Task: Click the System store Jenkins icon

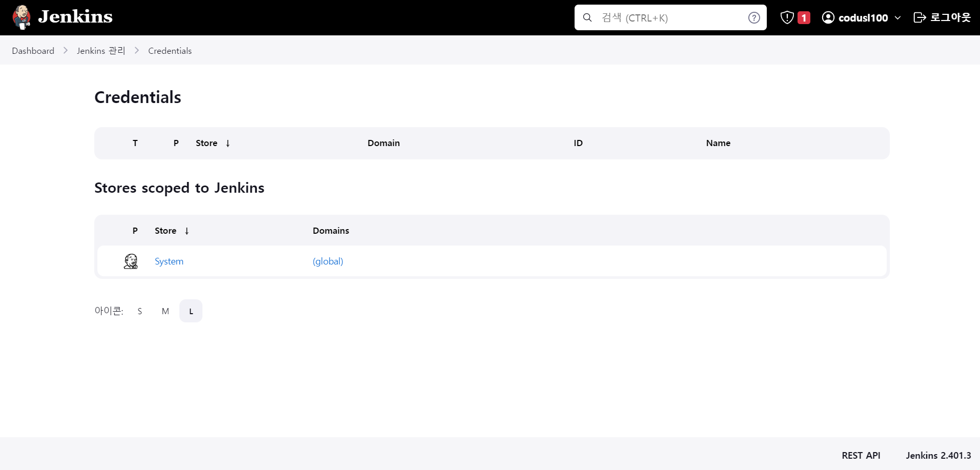Action: pos(131,261)
